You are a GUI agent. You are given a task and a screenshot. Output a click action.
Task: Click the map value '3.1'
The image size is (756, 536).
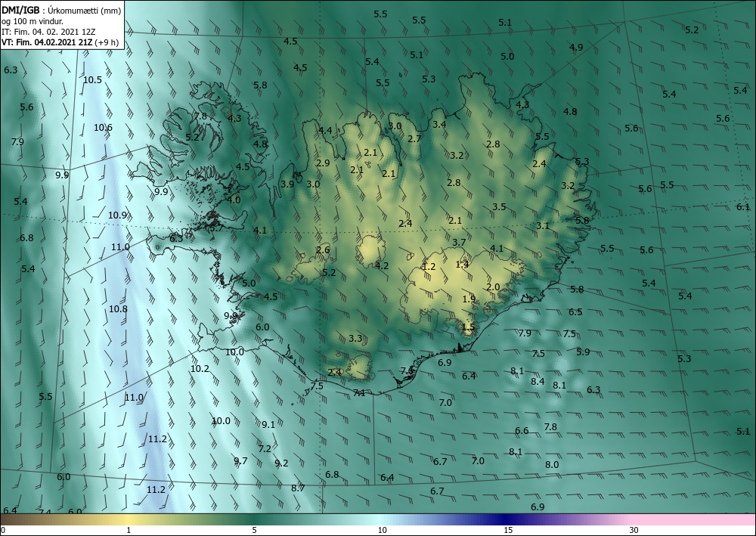coord(542,225)
